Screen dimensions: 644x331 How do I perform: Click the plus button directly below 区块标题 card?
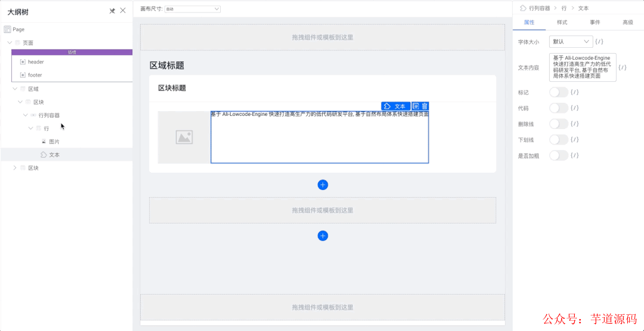click(323, 185)
